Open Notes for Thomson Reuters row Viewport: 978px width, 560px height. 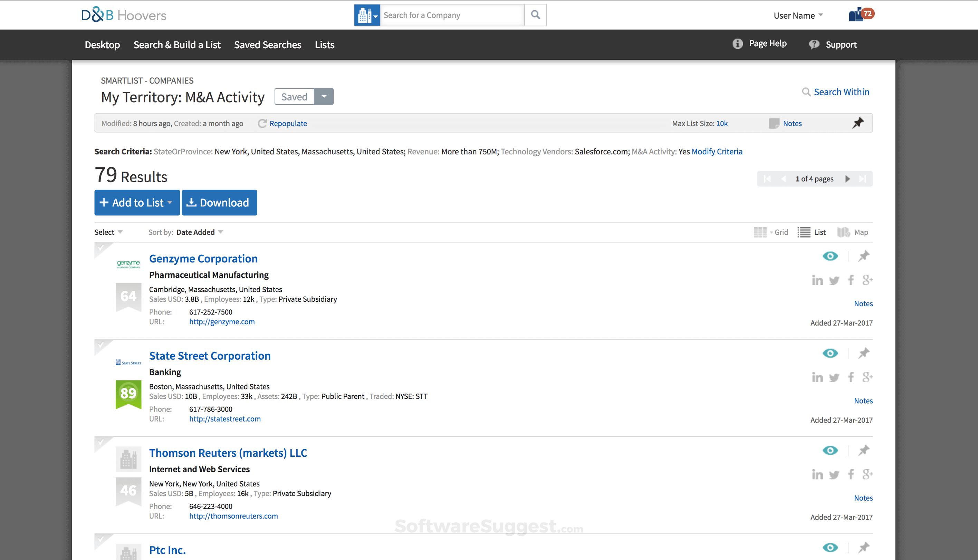click(863, 498)
